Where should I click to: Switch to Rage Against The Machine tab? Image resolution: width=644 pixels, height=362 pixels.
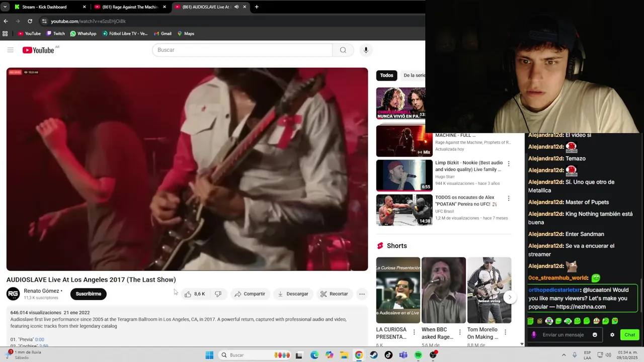[130, 7]
